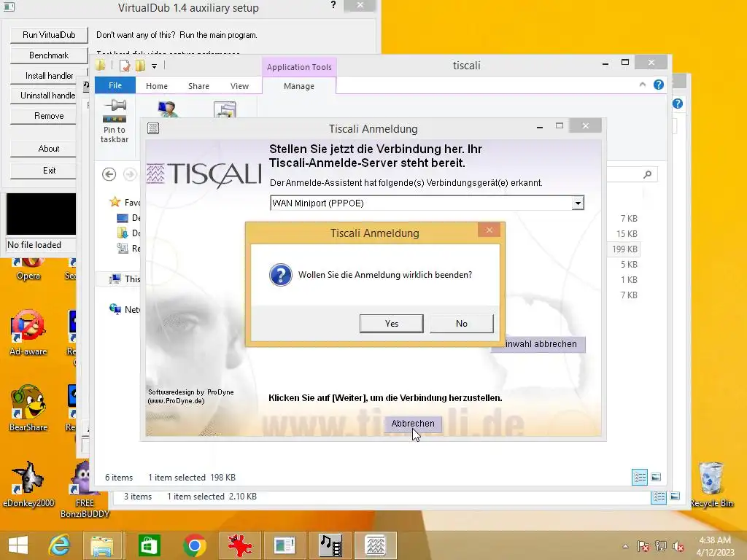The width and height of the screenshot is (747, 560).
Task: Click the Explorer forward arrow
Action: (x=129, y=174)
